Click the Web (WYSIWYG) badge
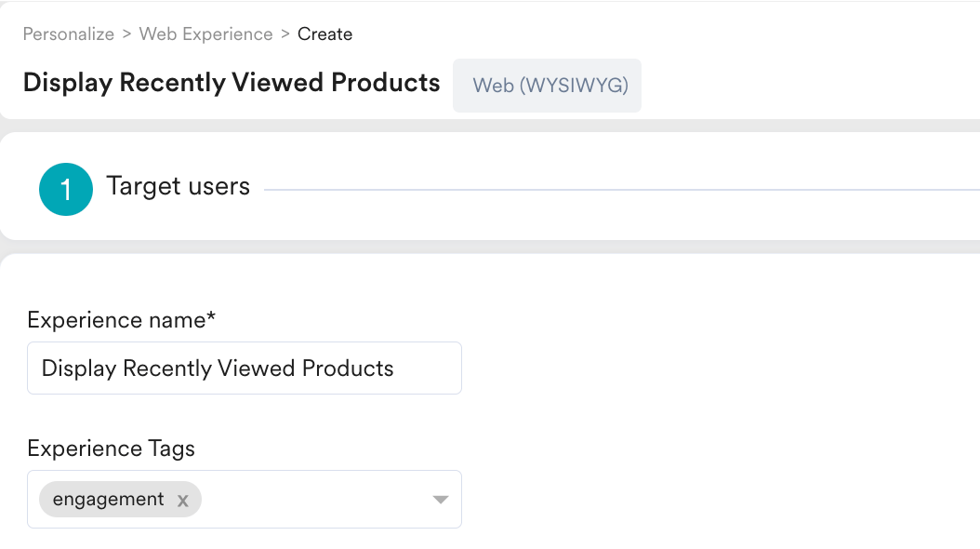Viewport: 980px width, 549px height. [547, 86]
